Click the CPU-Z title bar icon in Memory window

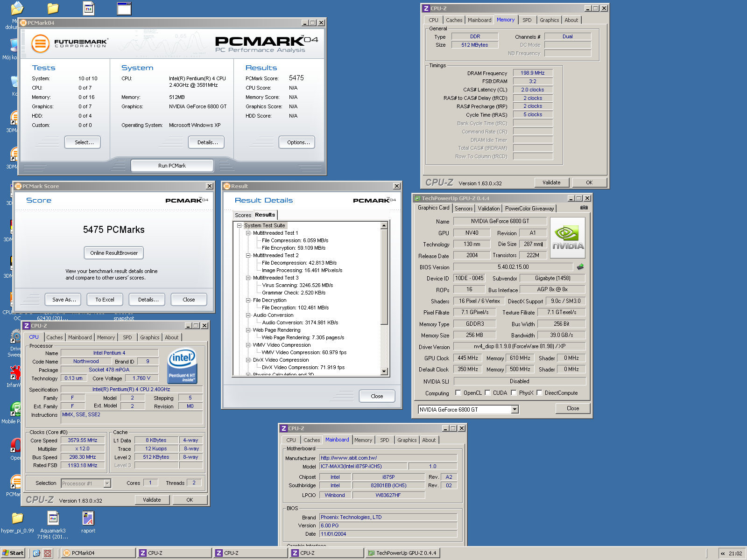(x=426, y=8)
